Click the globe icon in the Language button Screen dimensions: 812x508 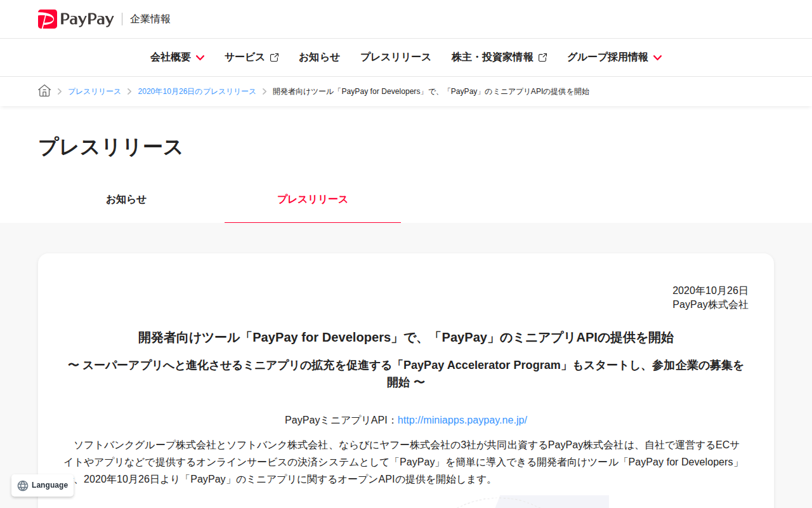23,485
